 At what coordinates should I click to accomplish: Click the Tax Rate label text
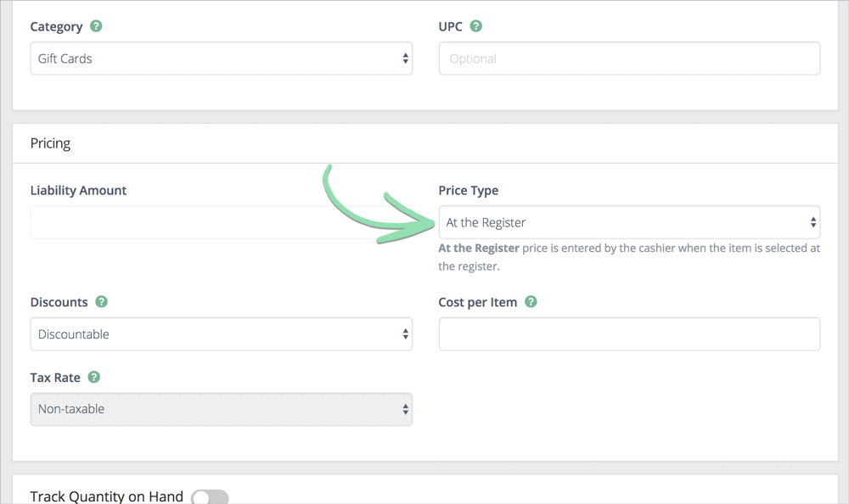tap(55, 378)
